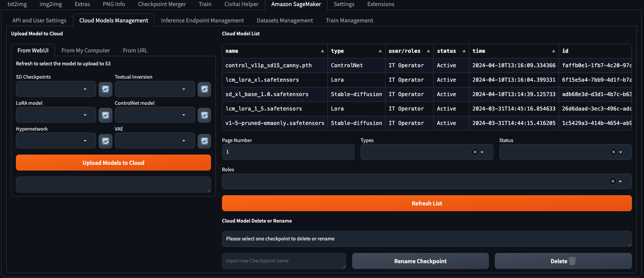The height and width of the screenshot is (278, 644).
Task: Click the id cell starting with 26d6daad
Action: (x=595, y=109)
